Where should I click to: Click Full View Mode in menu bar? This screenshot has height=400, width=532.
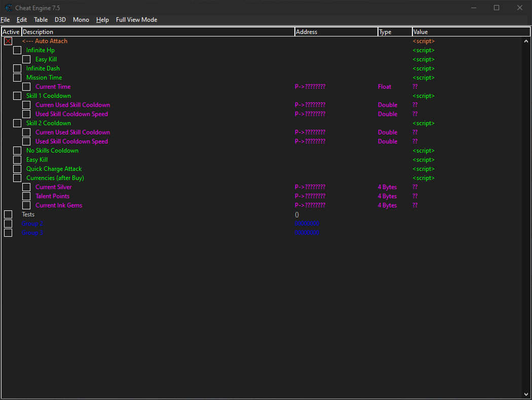point(136,20)
